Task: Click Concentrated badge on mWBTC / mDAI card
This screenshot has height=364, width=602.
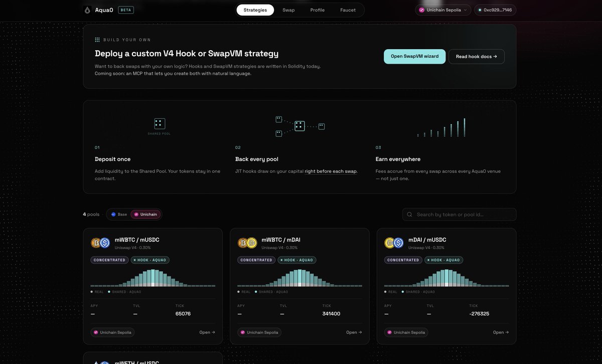Action: tap(256, 260)
